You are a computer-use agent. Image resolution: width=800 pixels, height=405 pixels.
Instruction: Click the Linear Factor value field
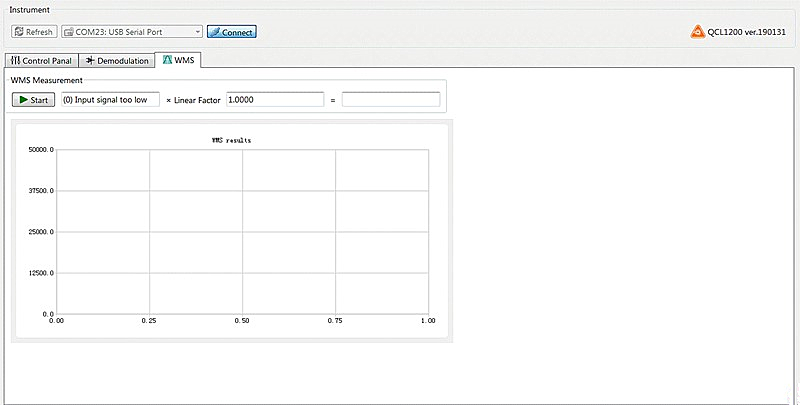click(x=275, y=100)
